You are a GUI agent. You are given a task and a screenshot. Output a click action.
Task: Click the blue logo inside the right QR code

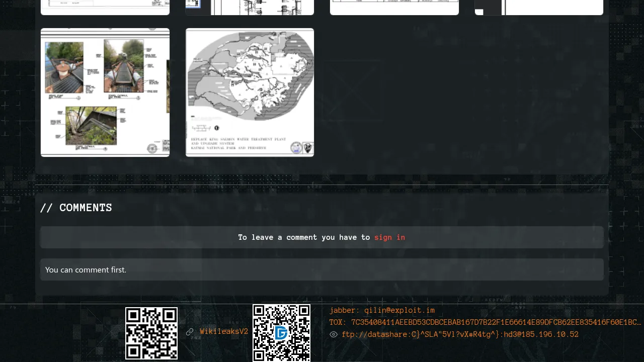(281, 333)
